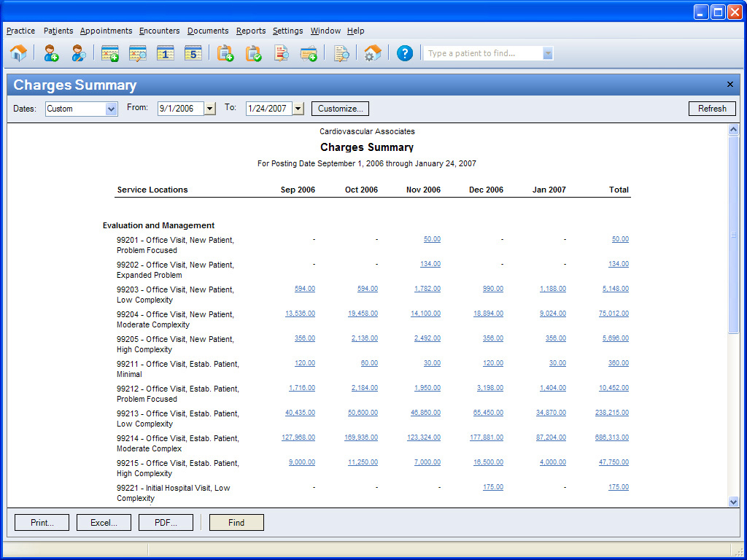This screenshot has width=747, height=560.
Task: Open the 99202 total 134.00 link
Action: 619,264
